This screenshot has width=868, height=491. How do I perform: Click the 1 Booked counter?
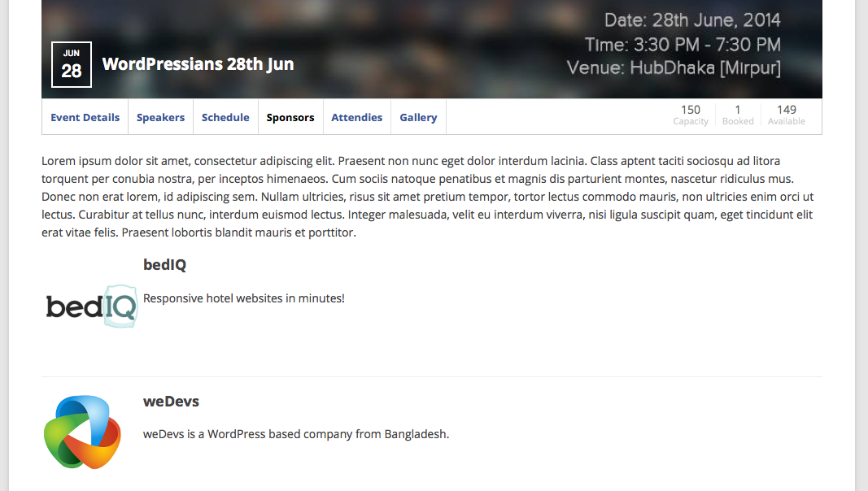(738, 115)
